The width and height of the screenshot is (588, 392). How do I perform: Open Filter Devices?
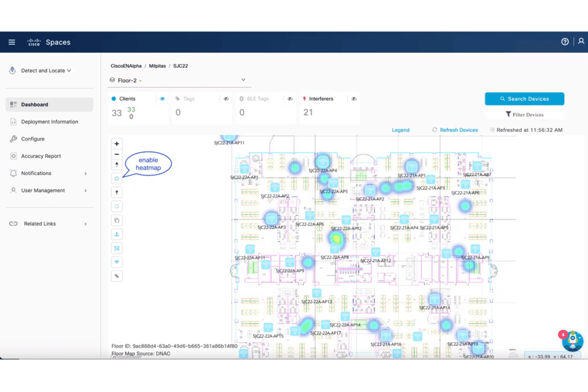tap(524, 114)
